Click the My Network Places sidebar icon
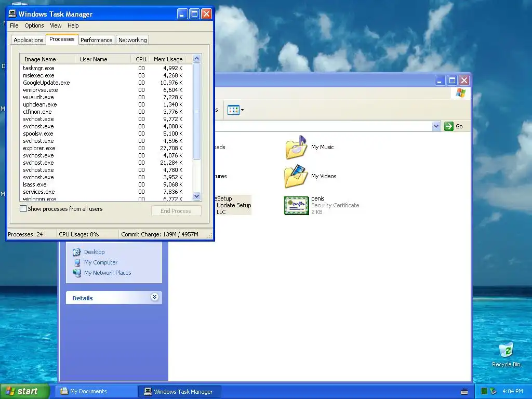Viewport: 532px width, 399px height. click(x=77, y=273)
